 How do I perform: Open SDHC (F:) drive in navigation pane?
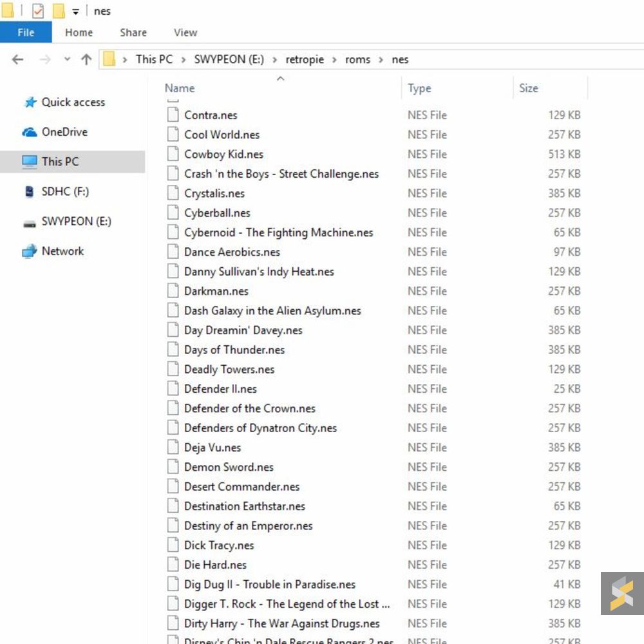(65, 191)
